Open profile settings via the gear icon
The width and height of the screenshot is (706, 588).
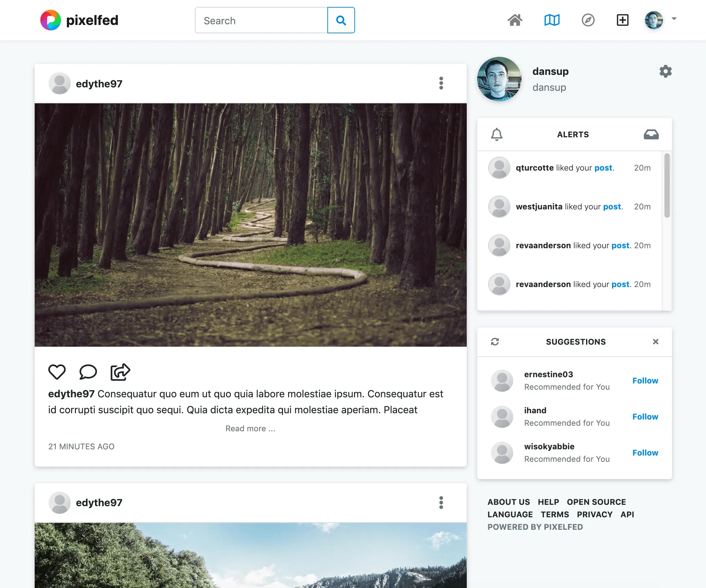click(665, 71)
